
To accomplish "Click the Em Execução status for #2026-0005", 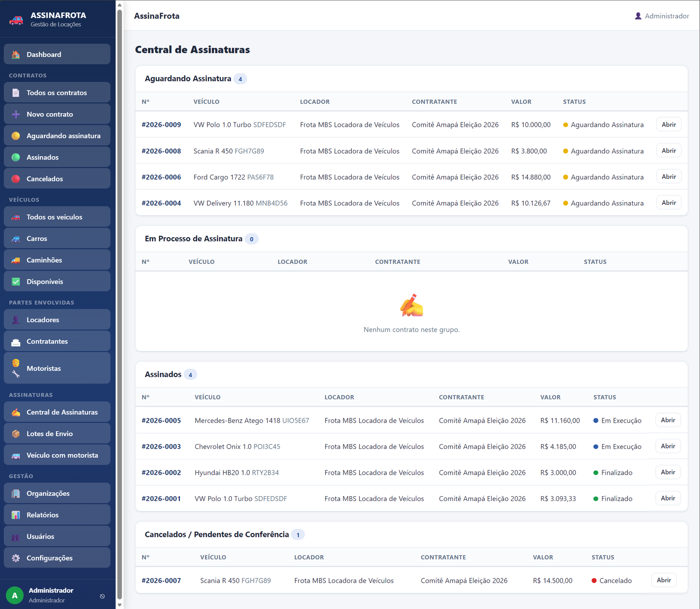I will [x=617, y=420].
